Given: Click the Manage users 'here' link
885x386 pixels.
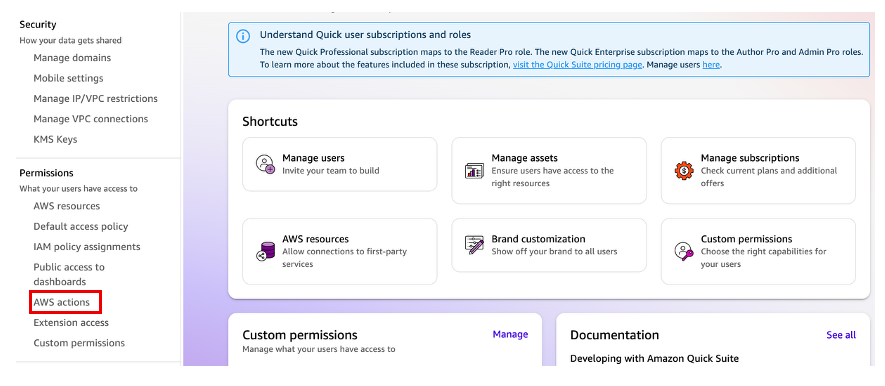Looking at the screenshot, I should coord(711,64).
